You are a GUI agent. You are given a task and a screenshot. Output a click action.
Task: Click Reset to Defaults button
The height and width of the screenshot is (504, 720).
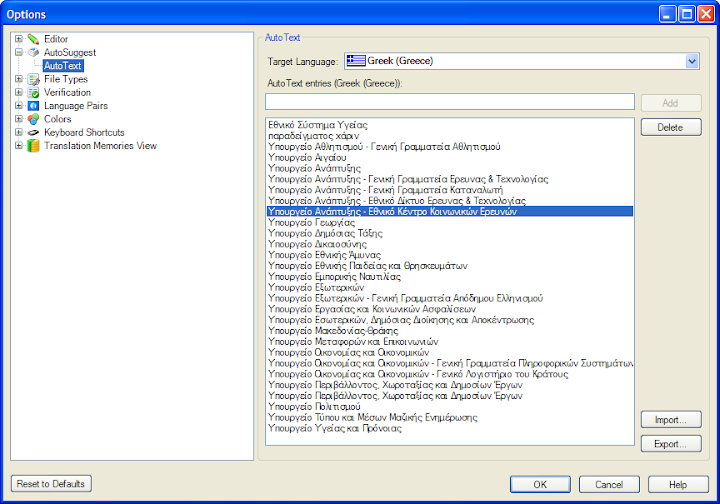[x=51, y=484]
